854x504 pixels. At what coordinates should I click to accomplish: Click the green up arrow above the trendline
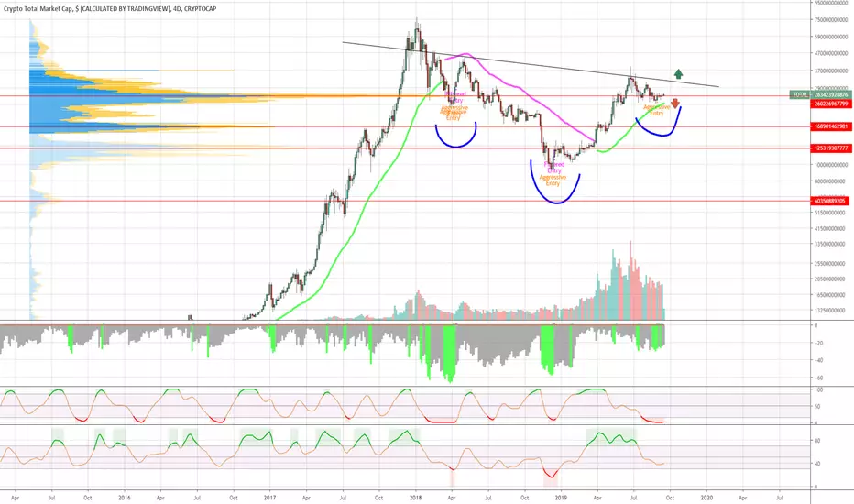(678, 74)
